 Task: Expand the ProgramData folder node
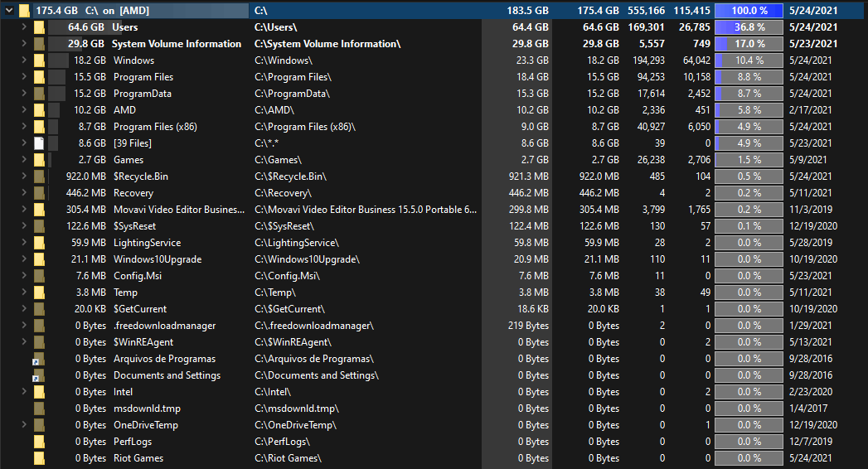tap(24, 93)
